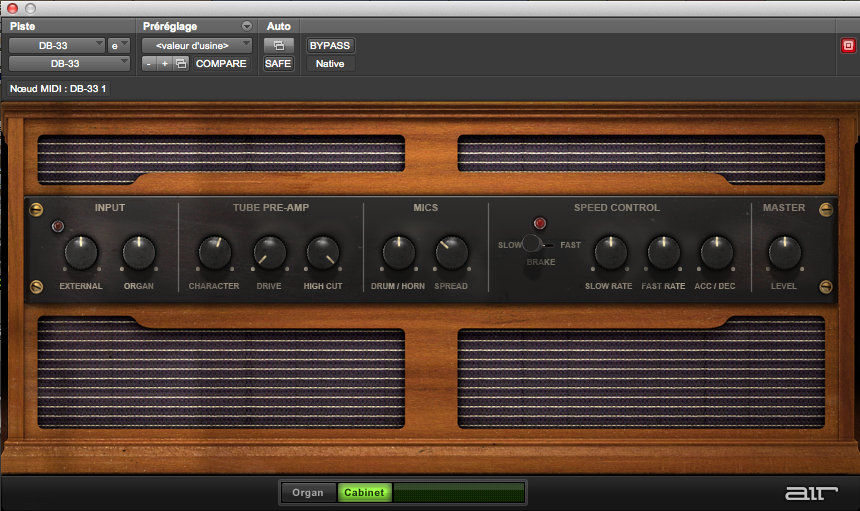Viewport: 860px width, 511px height.
Task: Click the DRUM / HORN knob
Action: click(x=399, y=253)
